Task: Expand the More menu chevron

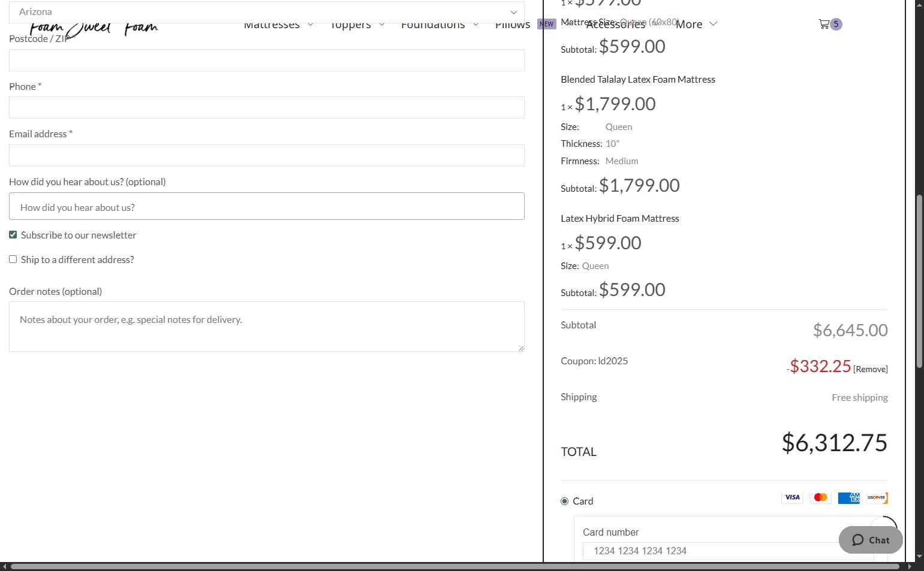Action: point(713,24)
